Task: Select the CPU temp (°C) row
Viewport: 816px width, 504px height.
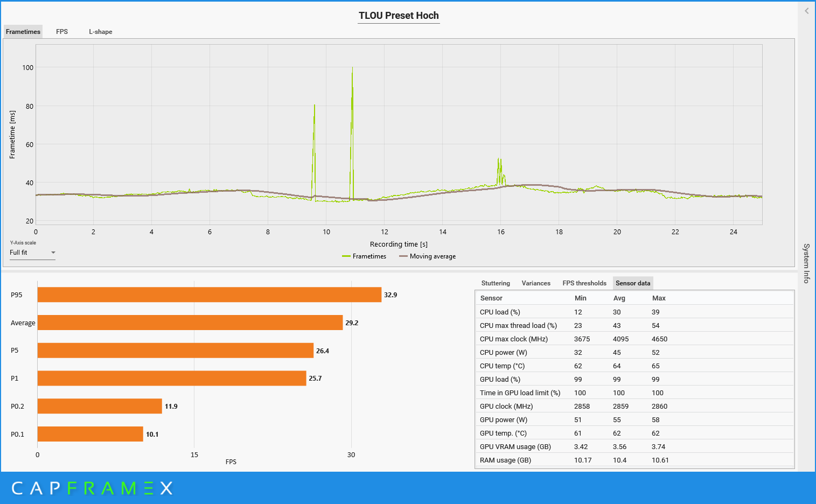Action: pos(634,366)
